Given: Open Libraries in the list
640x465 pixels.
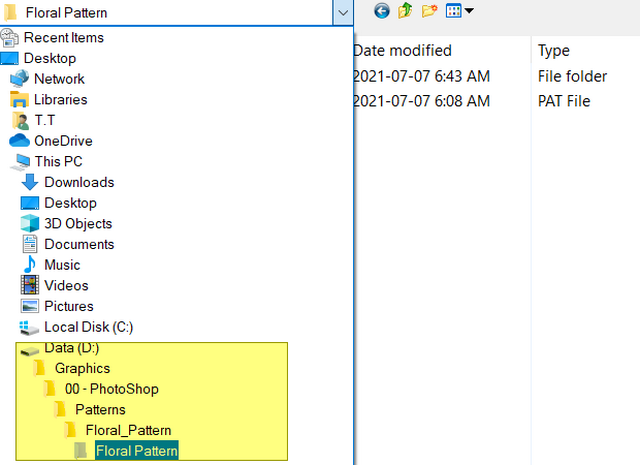Looking at the screenshot, I should pyautogui.click(x=60, y=100).
